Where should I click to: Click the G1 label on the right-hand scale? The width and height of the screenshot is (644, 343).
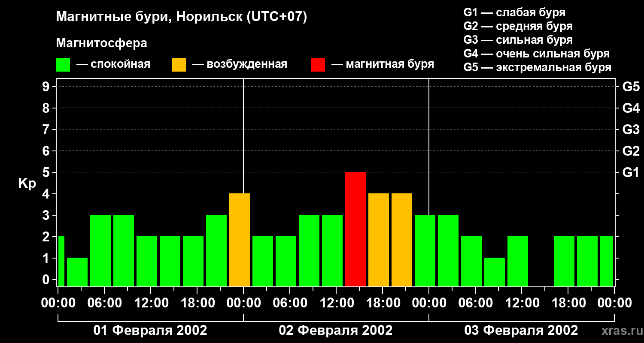click(631, 172)
